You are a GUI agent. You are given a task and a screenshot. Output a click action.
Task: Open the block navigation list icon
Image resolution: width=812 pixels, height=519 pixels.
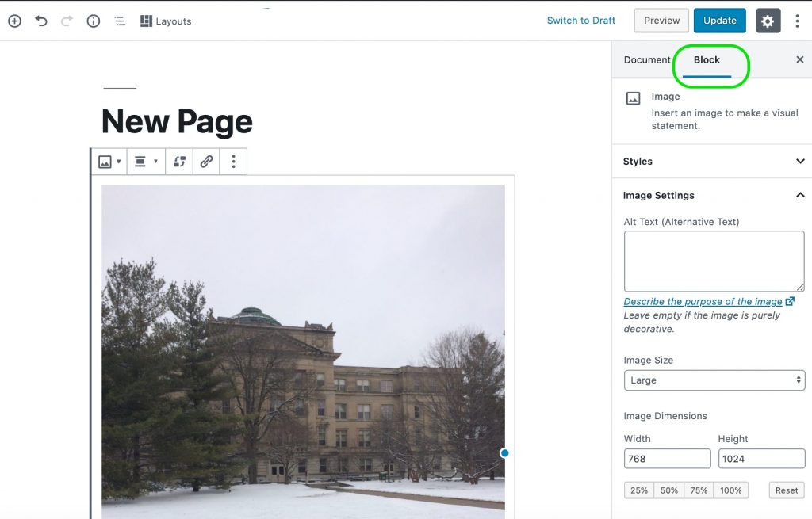[120, 21]
